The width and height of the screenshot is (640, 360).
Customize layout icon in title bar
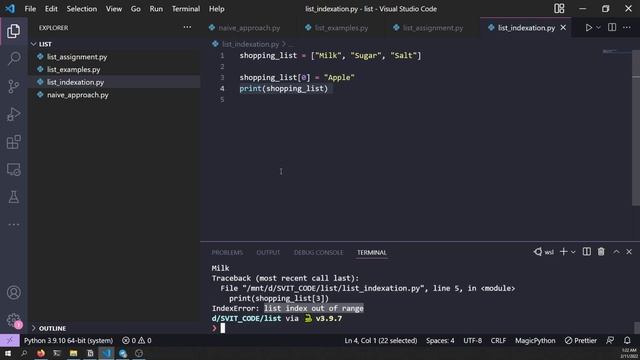[559, 9]
